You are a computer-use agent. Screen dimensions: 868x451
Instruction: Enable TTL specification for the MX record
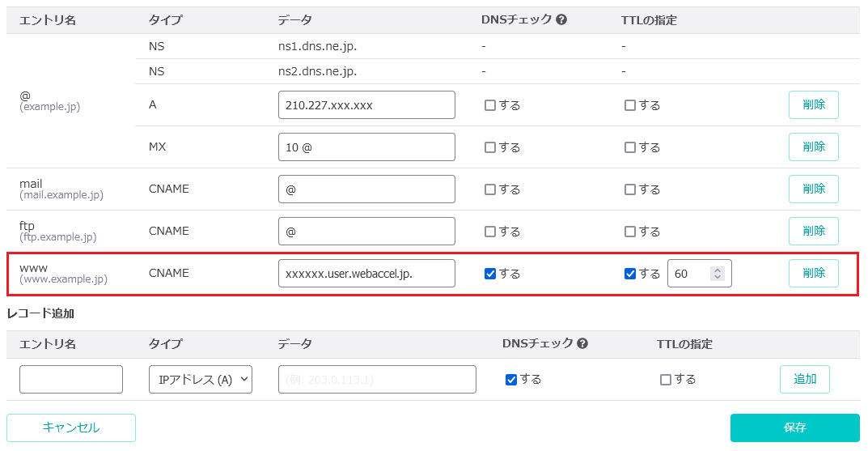(x=630, y=147)
